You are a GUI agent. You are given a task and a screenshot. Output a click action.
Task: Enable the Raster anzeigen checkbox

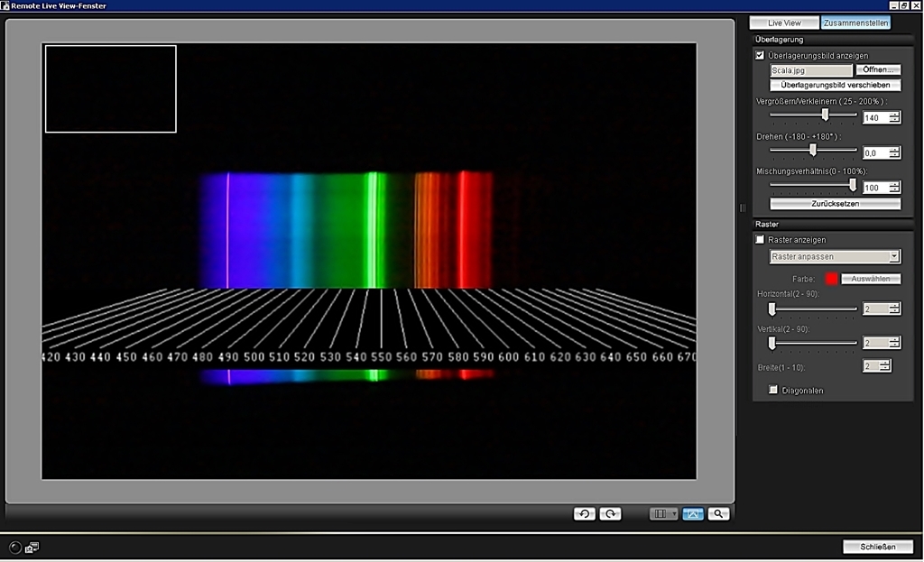pyautogui.click(x=760, y=240)
